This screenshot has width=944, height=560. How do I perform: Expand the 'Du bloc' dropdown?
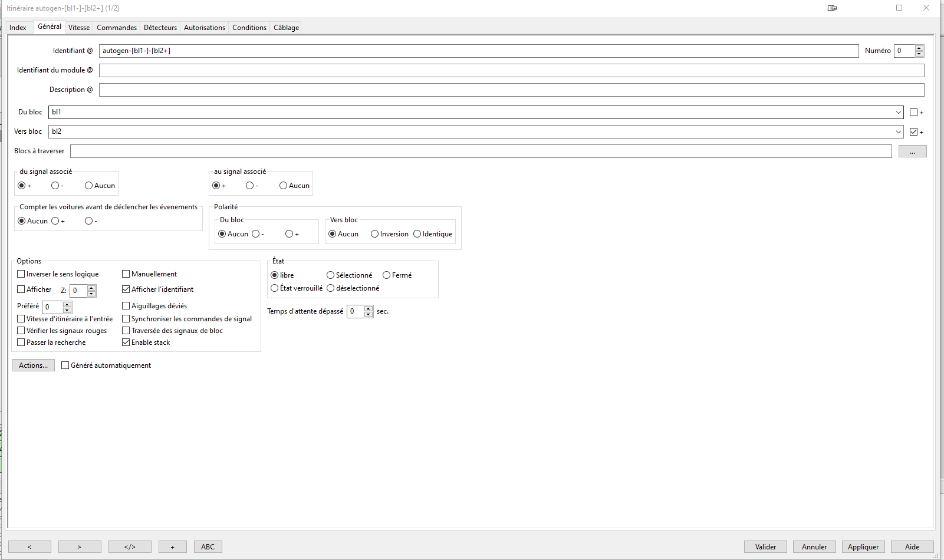[898, 113]
